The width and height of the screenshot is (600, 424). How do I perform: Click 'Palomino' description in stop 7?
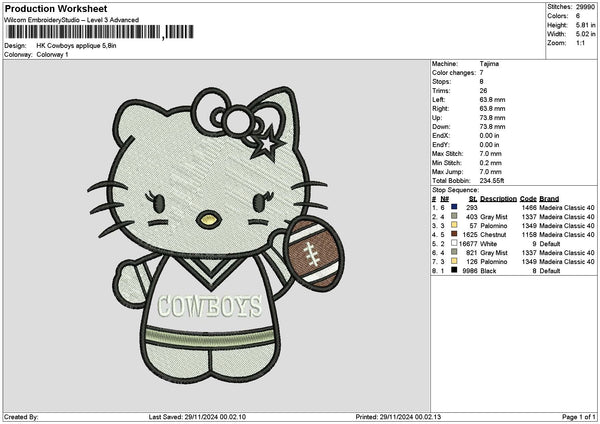(x=494, y=262)
